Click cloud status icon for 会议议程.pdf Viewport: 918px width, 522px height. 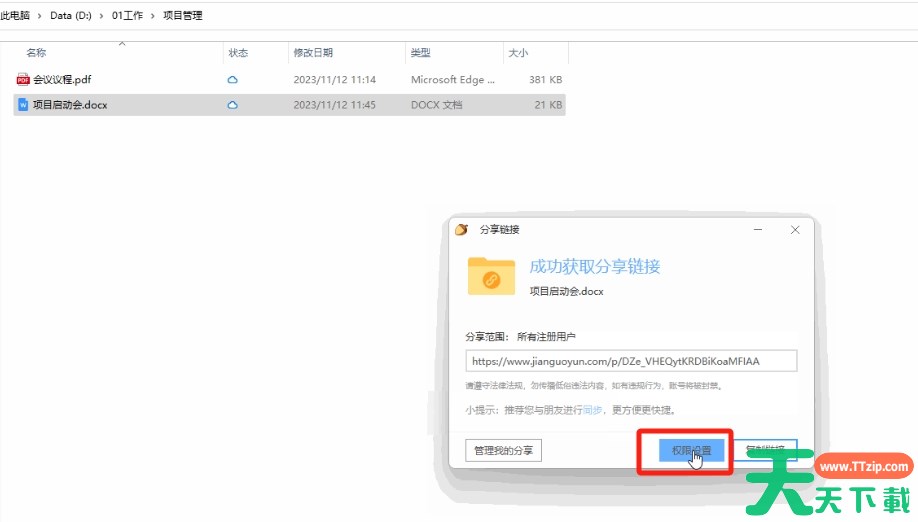pos(233,79)
